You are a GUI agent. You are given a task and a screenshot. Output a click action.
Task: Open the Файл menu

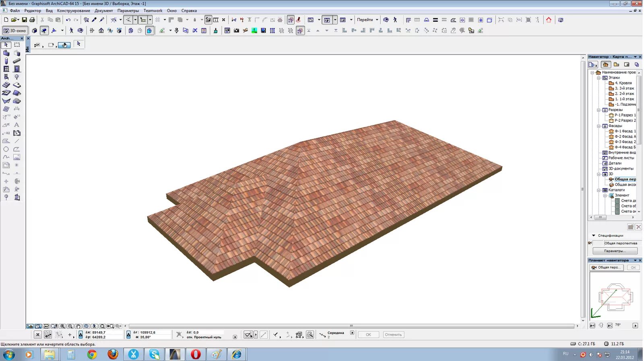point(14,11)
